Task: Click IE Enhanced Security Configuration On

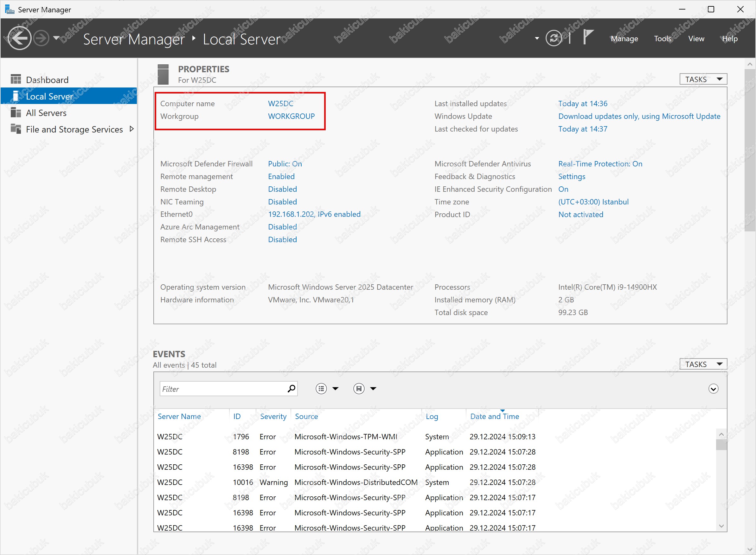Action: 563,189
